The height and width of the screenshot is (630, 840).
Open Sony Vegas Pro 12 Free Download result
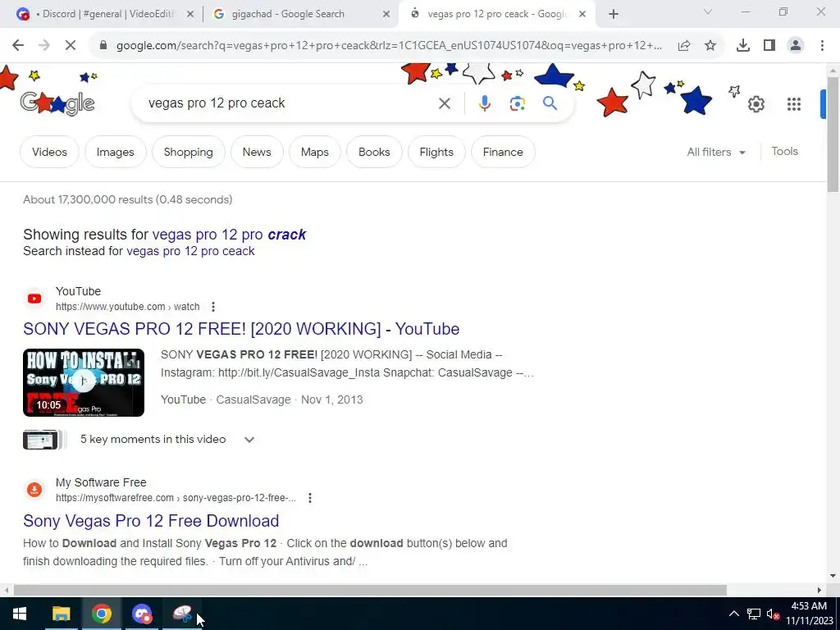[x=151, y=521]
